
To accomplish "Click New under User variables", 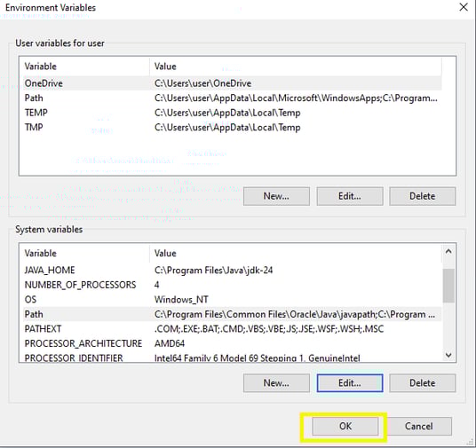I will tap(276, 196).
